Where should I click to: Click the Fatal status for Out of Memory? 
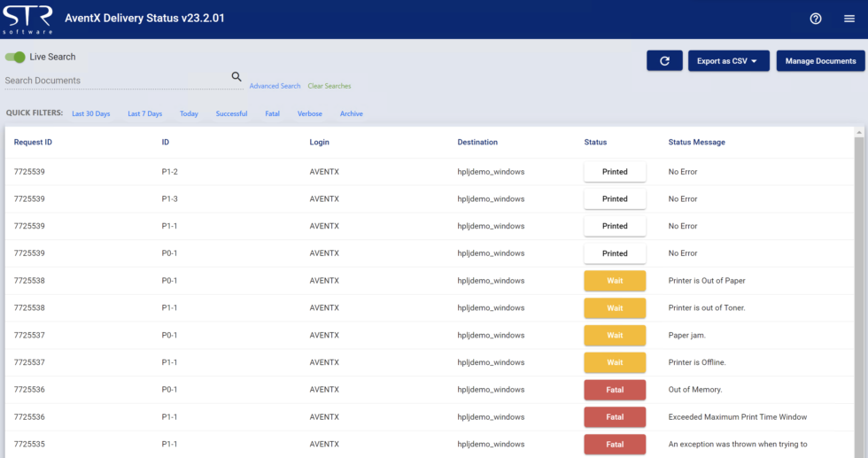(x=615, y=390)
